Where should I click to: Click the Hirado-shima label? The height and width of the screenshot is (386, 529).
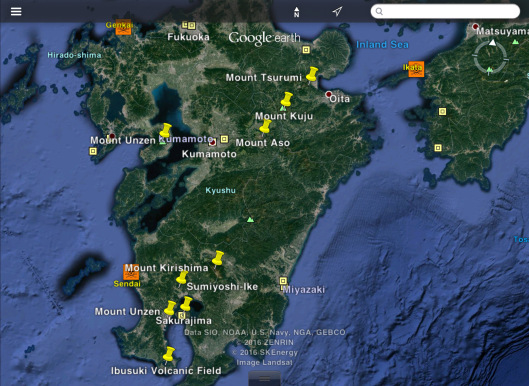pyautogui.click(x=74, y=55)
